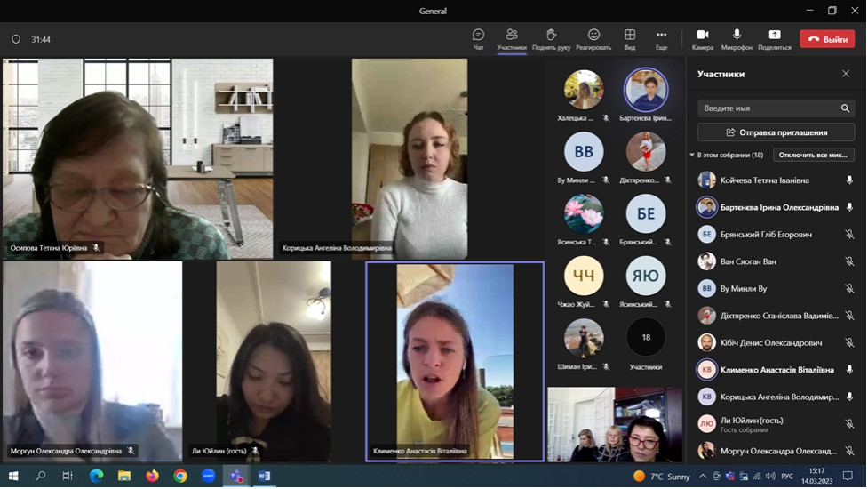This screenshot has width=868, height=489.
Task: Click avatar of Бартенєва Ірина in list
Action: (x=706, y=207)
